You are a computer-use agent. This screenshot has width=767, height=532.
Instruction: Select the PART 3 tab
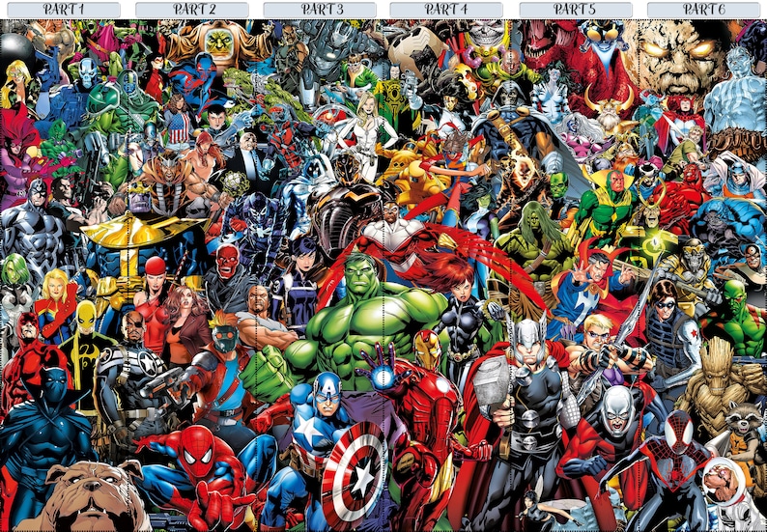pyautogui.click(x=320, y=10)
